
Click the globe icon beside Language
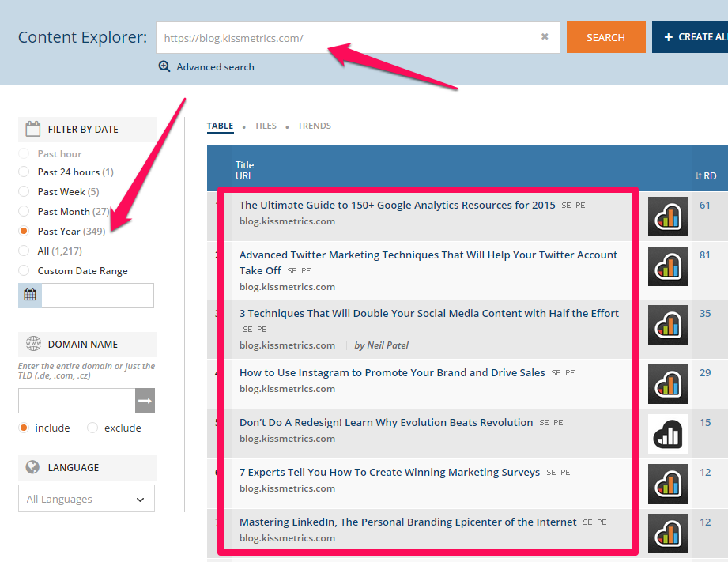tap(32, 467)
